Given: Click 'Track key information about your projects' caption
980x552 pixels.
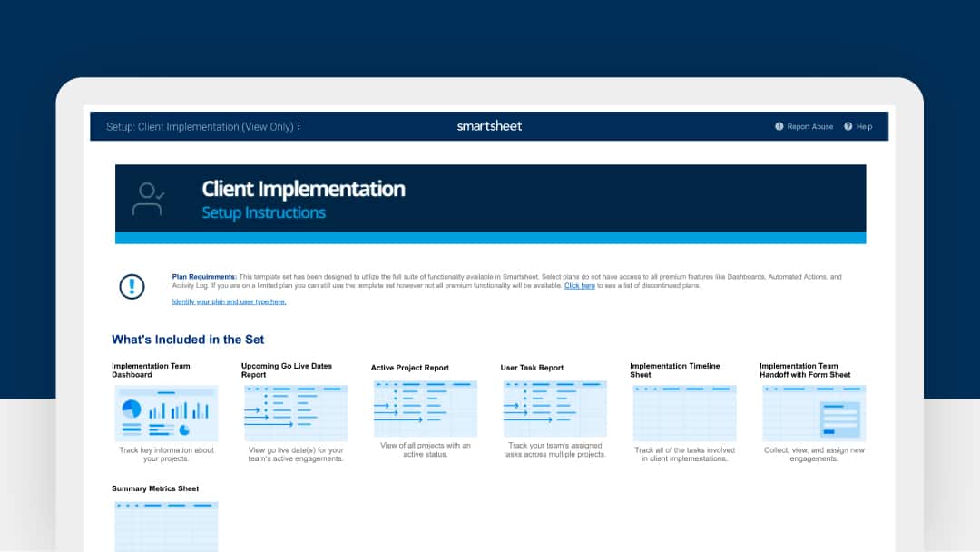Looking at the screenshot, I should (x=166, y=454).
